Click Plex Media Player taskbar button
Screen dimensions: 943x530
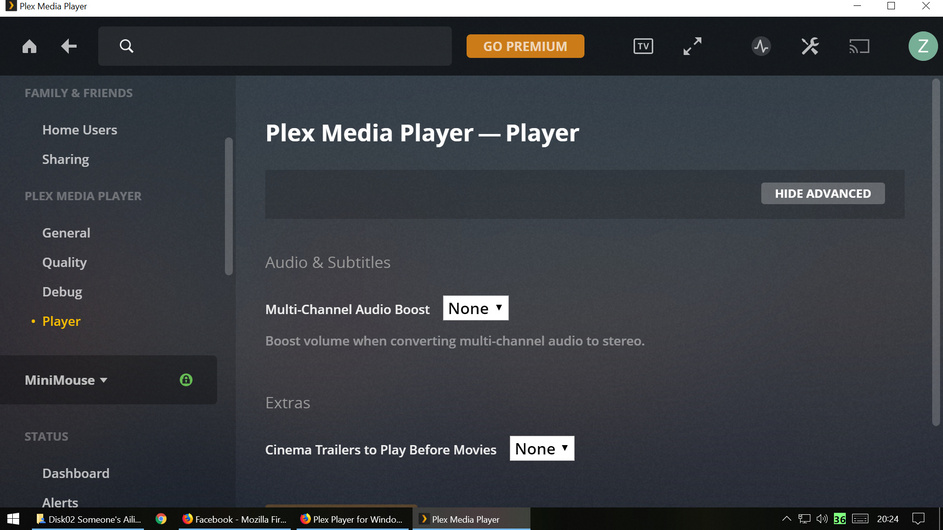click(x=471, y=519)
